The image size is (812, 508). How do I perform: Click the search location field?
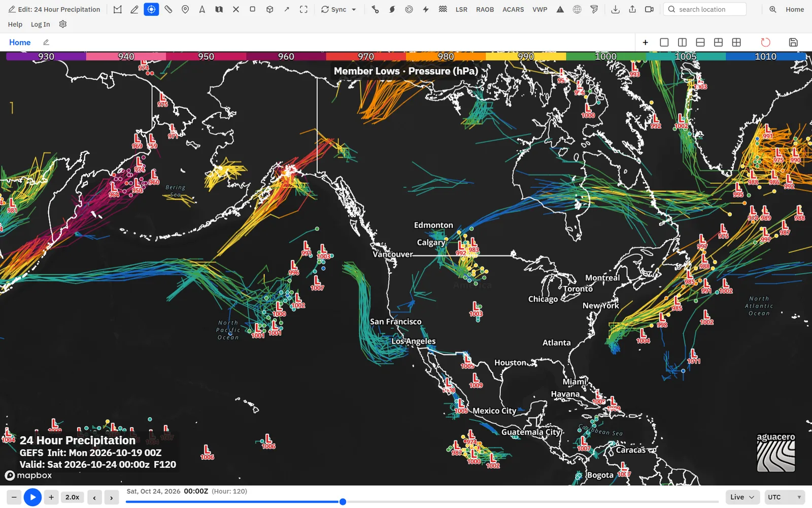tap(704, 9)
